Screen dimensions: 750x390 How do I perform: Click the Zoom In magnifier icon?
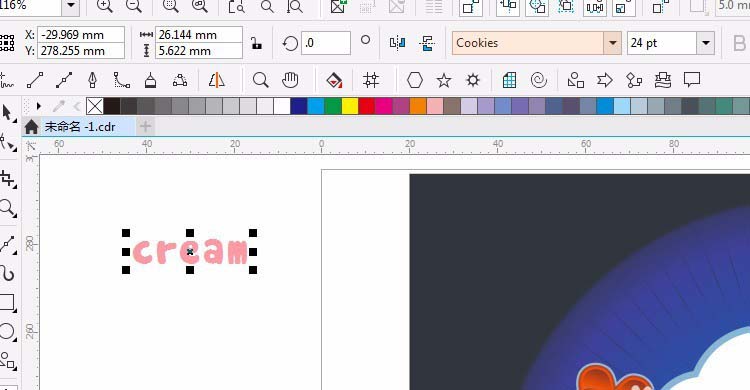click(x=104, y=6)
